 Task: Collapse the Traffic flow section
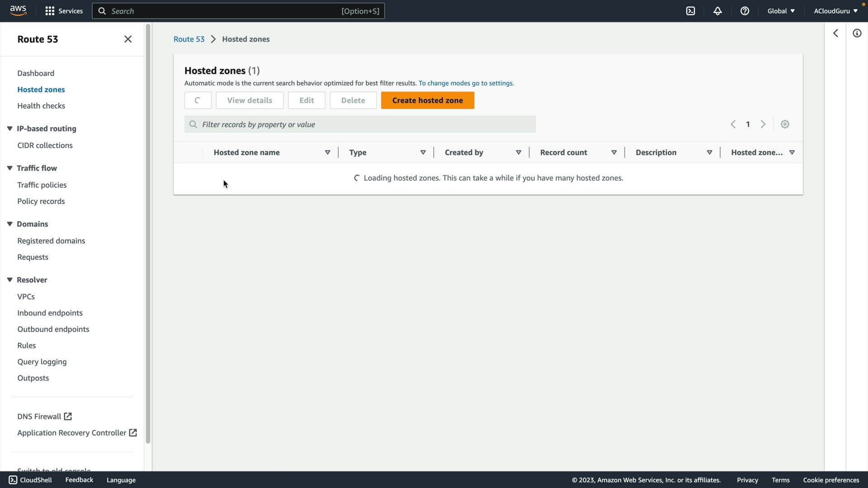pyautogui.click(x=9, y=168)
